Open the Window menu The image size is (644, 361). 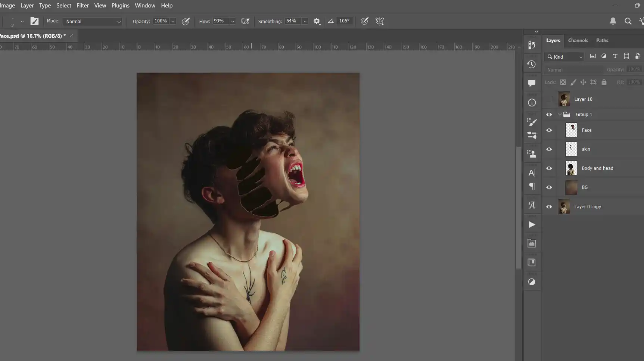pyautogui.click(x=145, y=6)
